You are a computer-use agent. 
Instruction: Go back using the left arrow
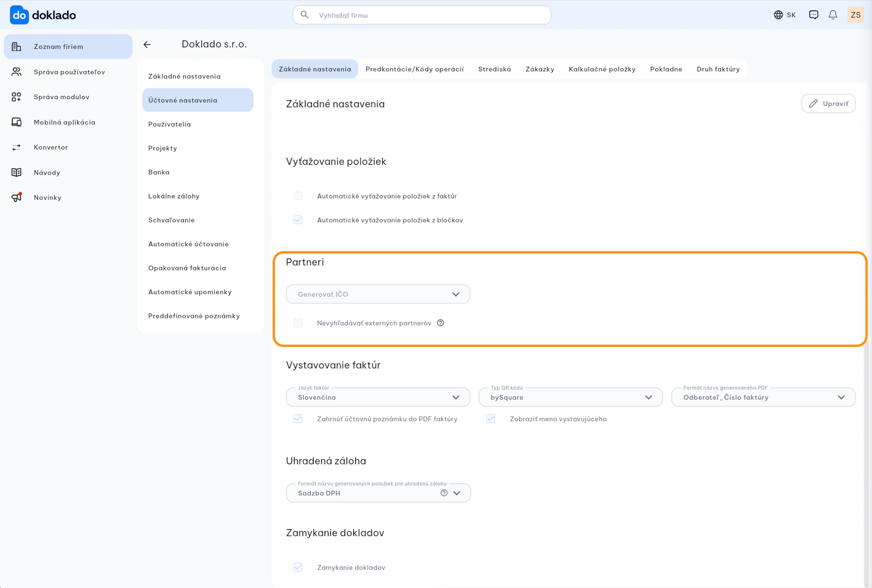click(x=147, y=45)
